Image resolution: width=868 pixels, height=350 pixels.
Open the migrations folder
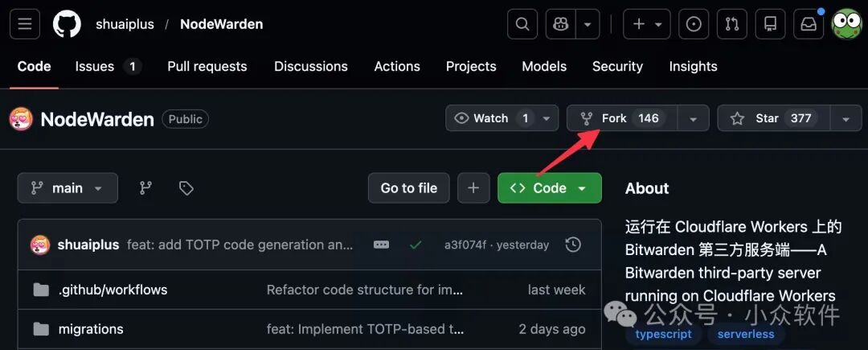pos(91,329)
